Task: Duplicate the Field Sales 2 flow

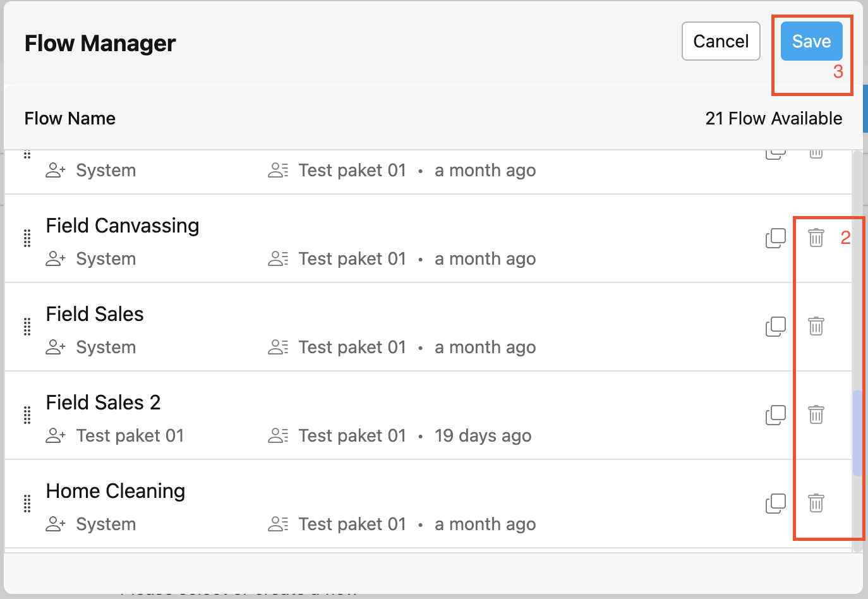Action: (x=776, y=415)
